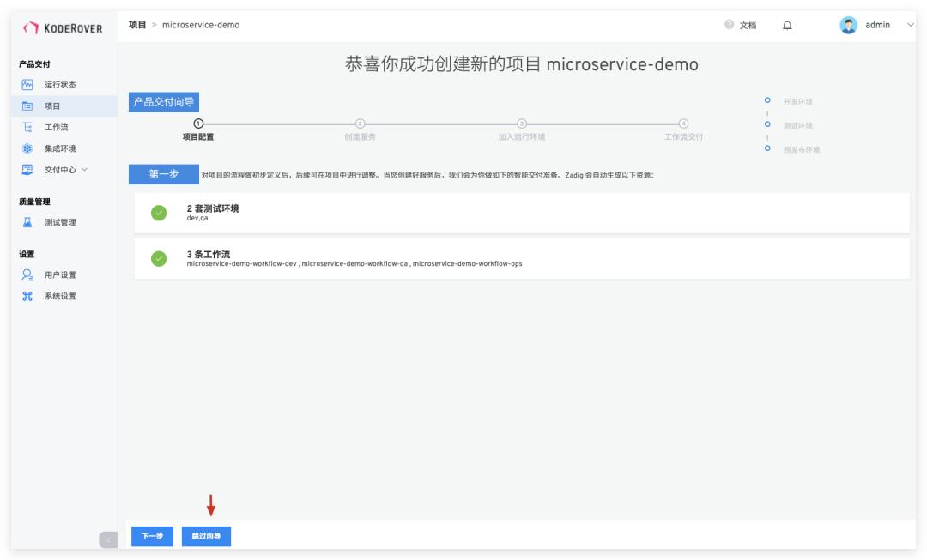Viewport: 927px width, 560px height.
Task: Open the 工作流 workflow icon
Action: point(27,127)
